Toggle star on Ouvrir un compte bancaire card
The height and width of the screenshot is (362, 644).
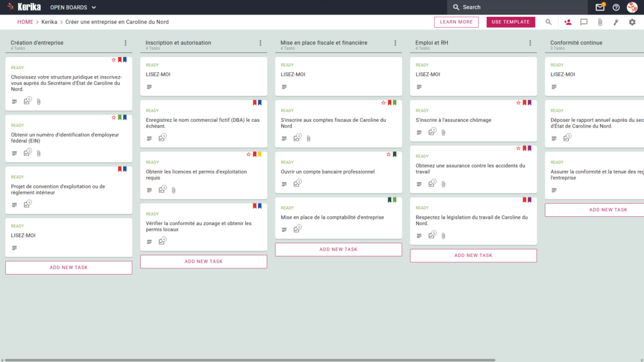coord(388,155)
